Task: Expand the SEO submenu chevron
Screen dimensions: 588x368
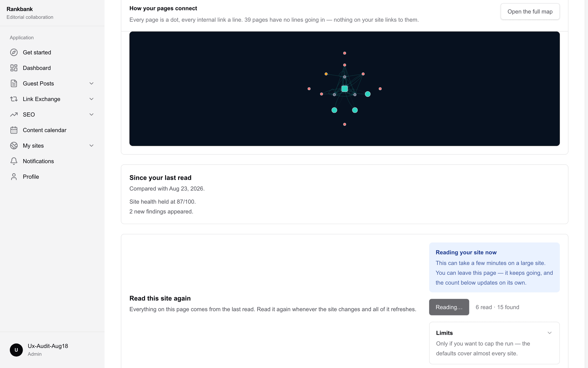Action: (91, 115)
